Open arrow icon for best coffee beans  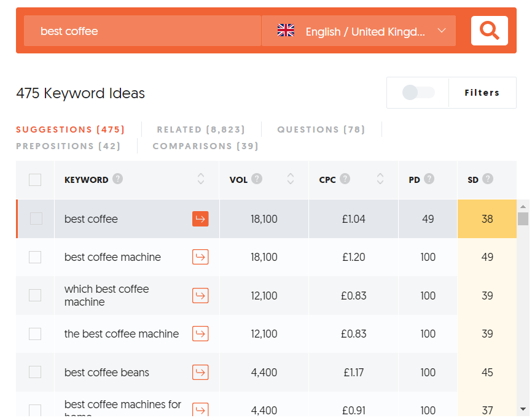tap(200, 373)
